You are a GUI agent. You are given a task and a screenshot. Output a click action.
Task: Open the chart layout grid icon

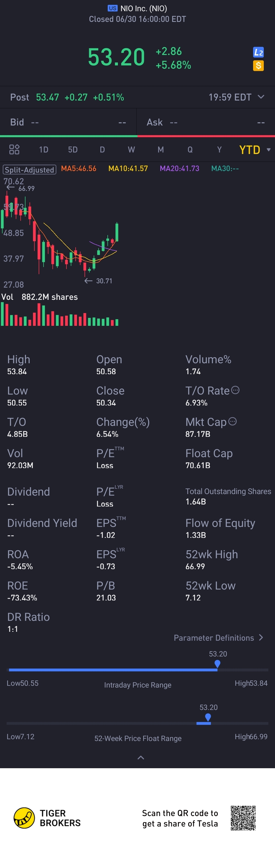pyautogui.click(x=14, y=149)
